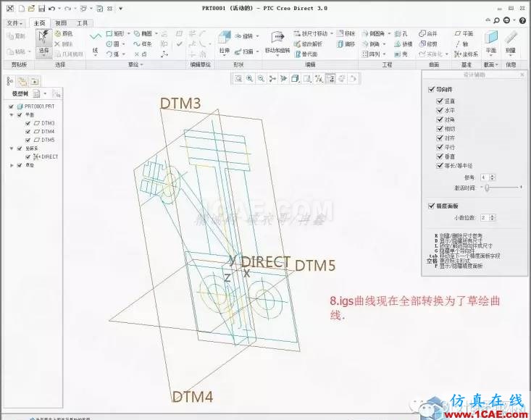Pick the 样条 (Spline) sketch tool
This screenshot has width=531, height=420.
[142, 43]
